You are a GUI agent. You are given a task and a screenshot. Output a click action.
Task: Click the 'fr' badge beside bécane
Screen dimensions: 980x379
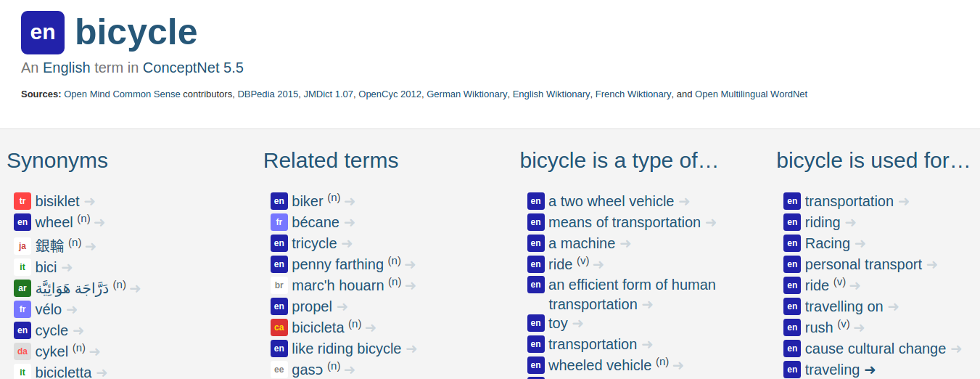pyautogui.click(x=279, y=222)
